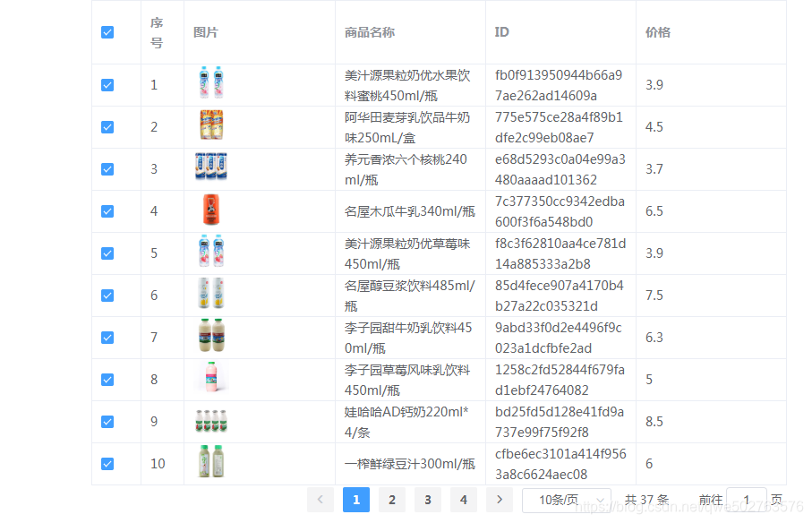The width and height of the screenshot is (812, 523).
Task: Open product image of 美汁源果粒奶优水果饮料蜜桃
Action: [211, 82]
